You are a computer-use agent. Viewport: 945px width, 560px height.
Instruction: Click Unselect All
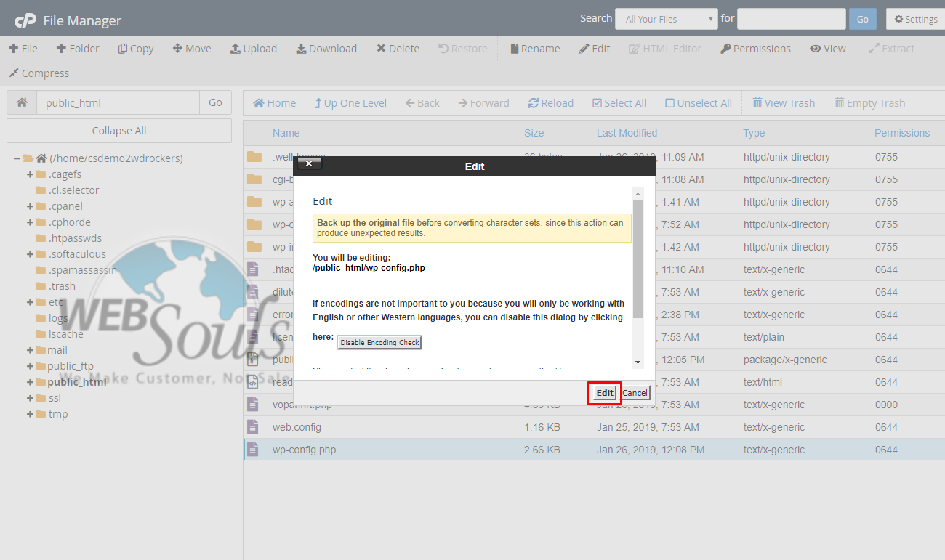click(699, 103)
